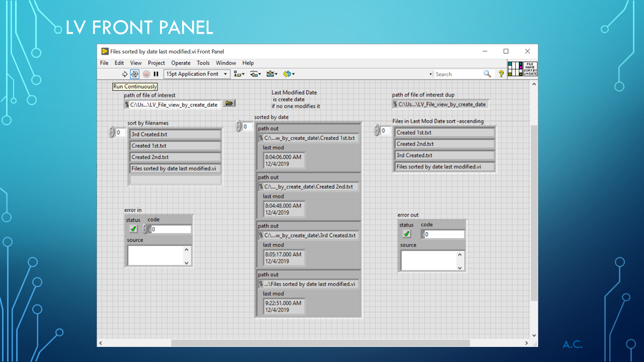Open the 15pt Application Font dropdown
644x362 pixels.
[197, 74]
